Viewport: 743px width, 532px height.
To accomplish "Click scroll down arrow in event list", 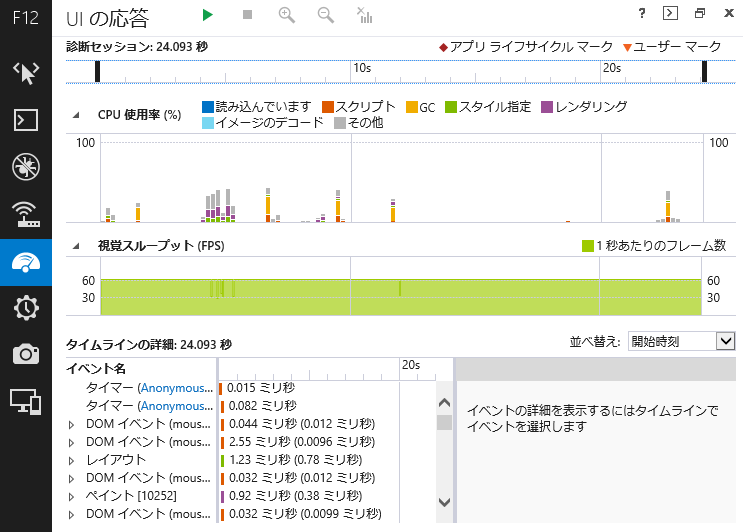I will coord(444,502).
